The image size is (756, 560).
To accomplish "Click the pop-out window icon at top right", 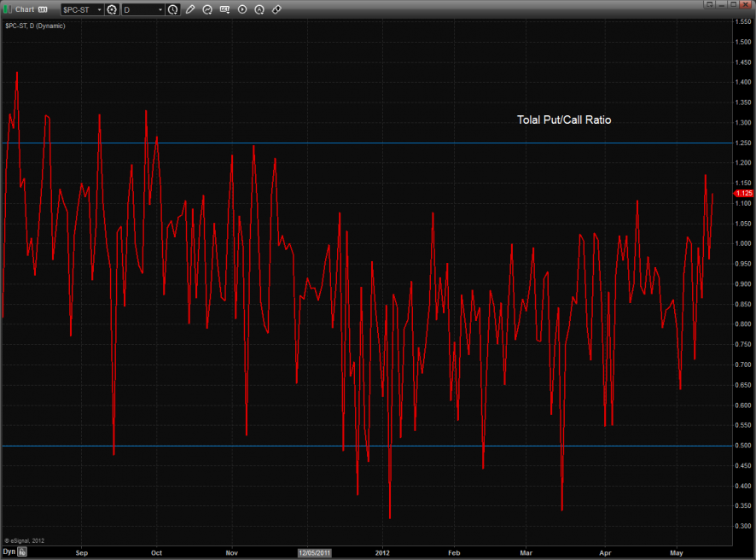I will 709,4.
